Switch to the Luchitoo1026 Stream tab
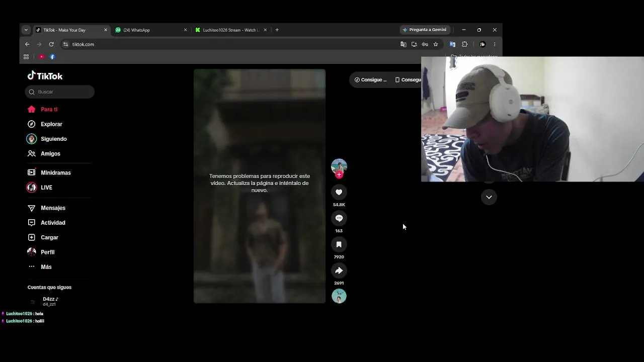Viewport: 644px width, 362px height. (231, 30)
